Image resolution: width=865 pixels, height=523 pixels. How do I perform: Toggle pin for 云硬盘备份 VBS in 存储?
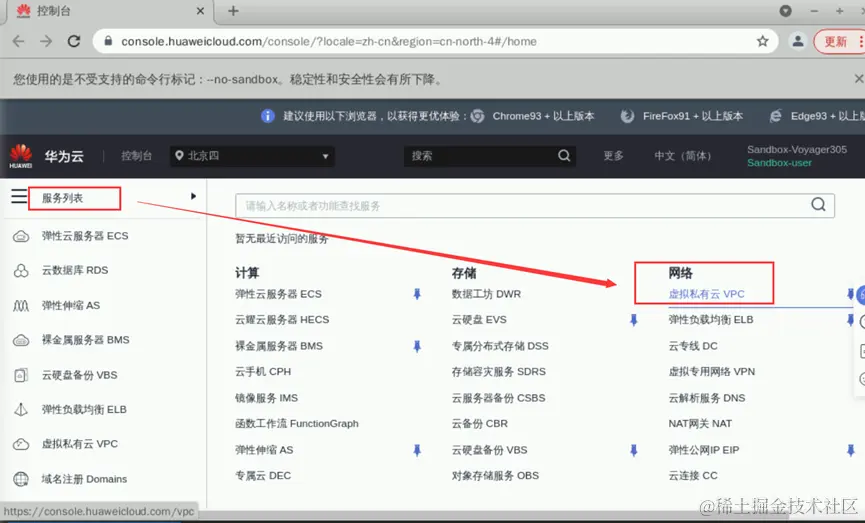pyautogui.click(x=634, y=450)
